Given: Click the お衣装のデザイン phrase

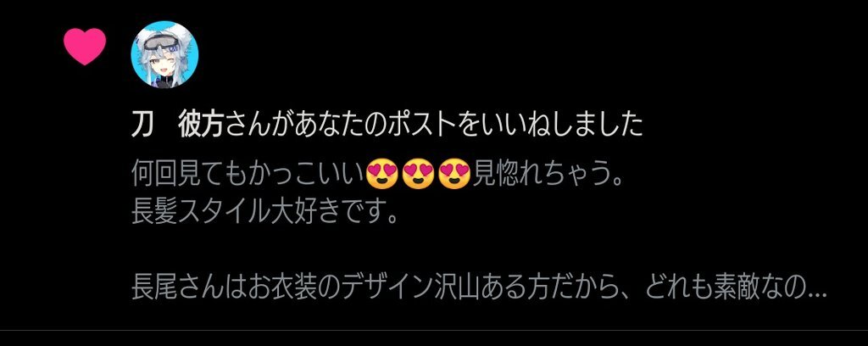Looking at the screenshot, I should click(x=339, y=289).
